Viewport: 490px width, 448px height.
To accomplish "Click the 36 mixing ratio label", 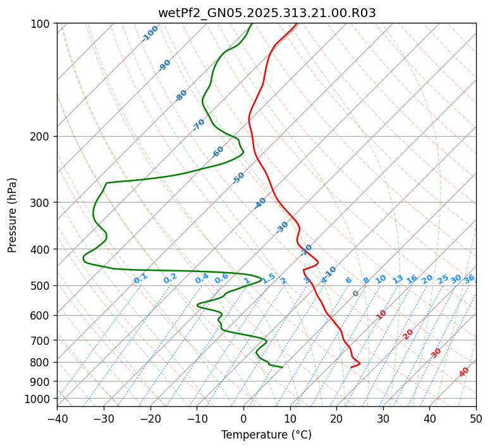I will 469,279.
